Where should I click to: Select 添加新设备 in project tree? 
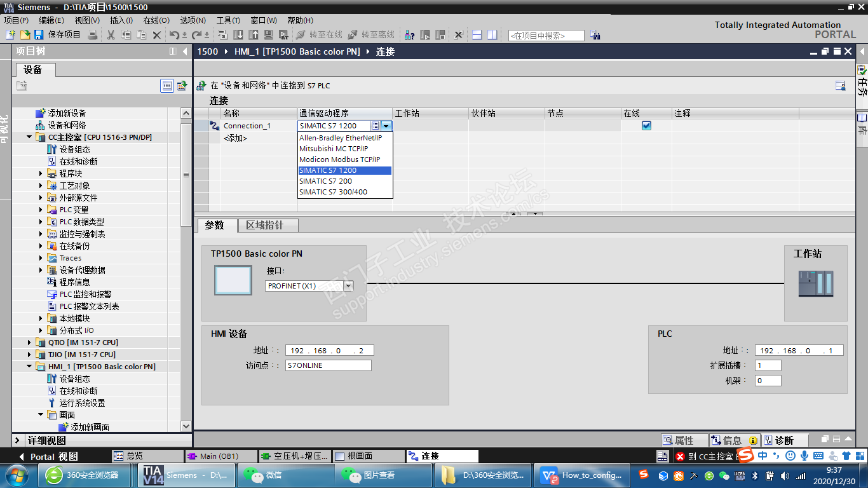[67, 113]
